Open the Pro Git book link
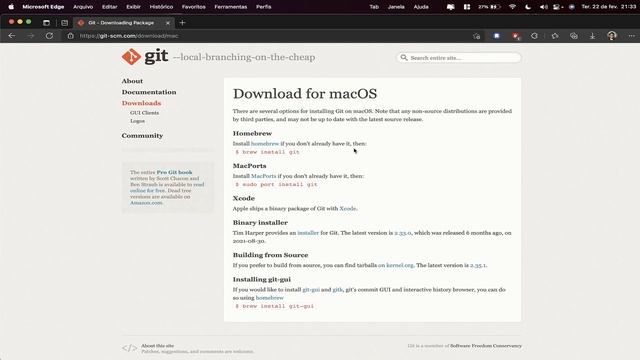 [x=174, y=172]
